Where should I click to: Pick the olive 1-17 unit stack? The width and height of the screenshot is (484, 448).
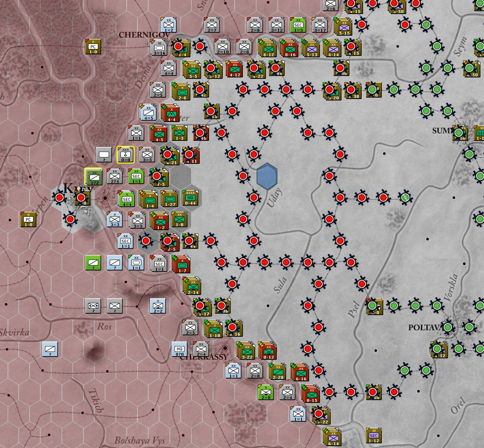tap(203, 307)
